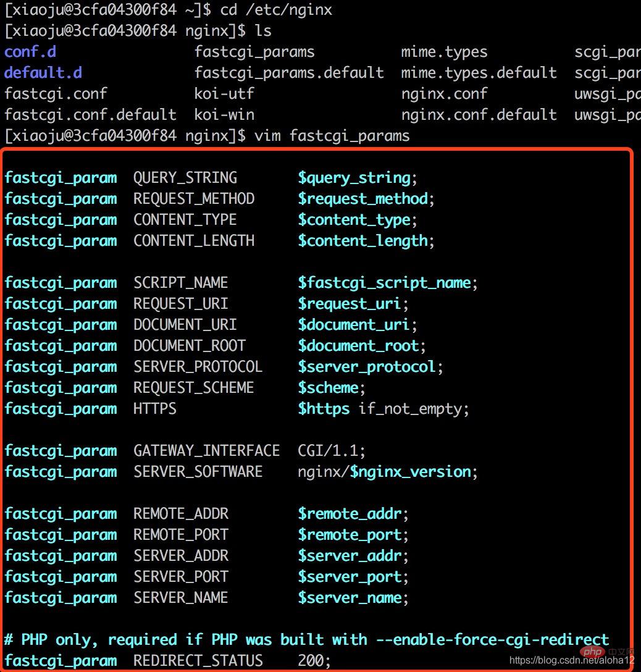Viewport: 641px width, 672px height.
Task: Click the DOCUMENT_URI parameter name
Action: 185,325
